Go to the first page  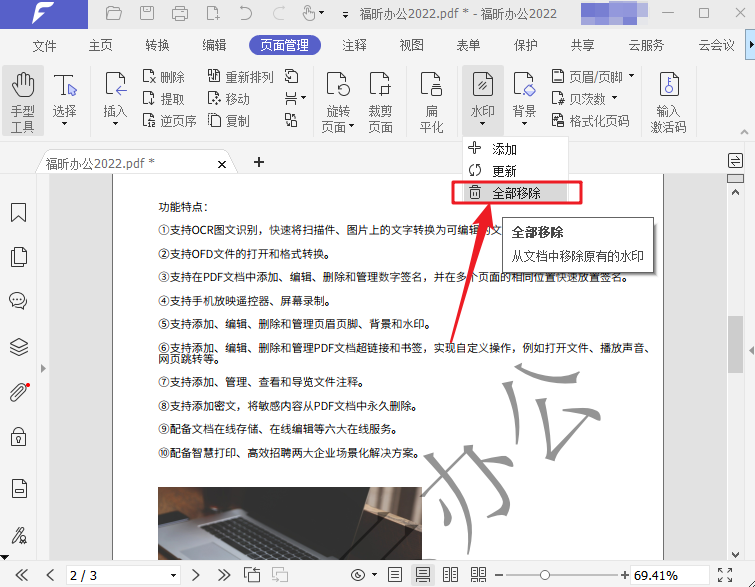pos(22,574)
